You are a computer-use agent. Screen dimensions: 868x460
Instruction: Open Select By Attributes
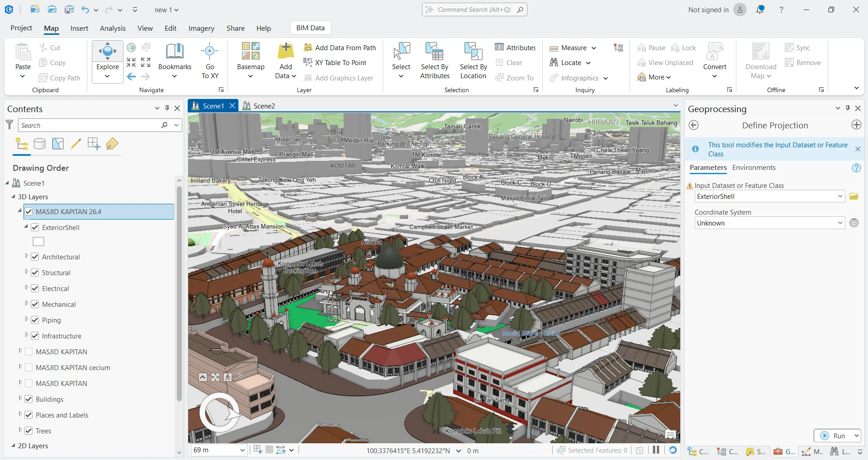pos(435,61)
